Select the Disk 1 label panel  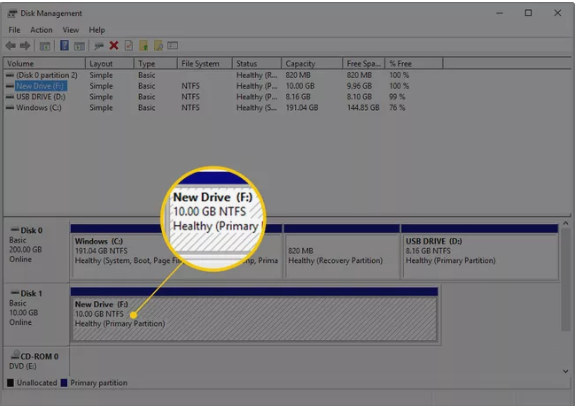(x=36, y=315)
